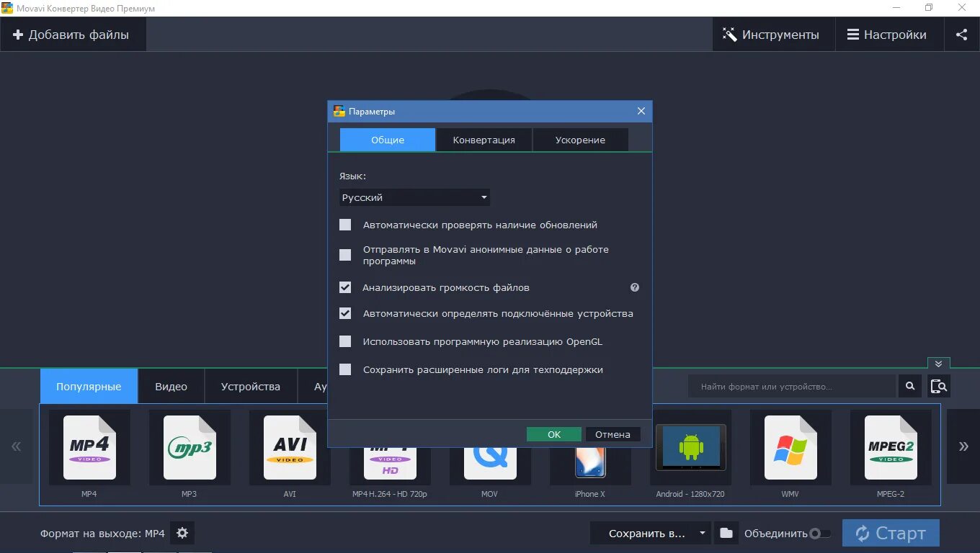Click the Параметры dialog title icon

point(339,111)
